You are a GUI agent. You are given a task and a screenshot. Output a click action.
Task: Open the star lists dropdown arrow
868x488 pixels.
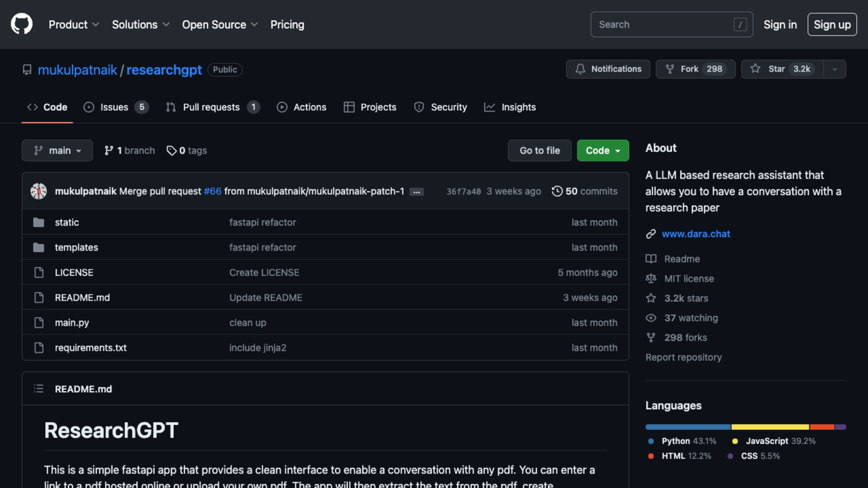point(835,69)
